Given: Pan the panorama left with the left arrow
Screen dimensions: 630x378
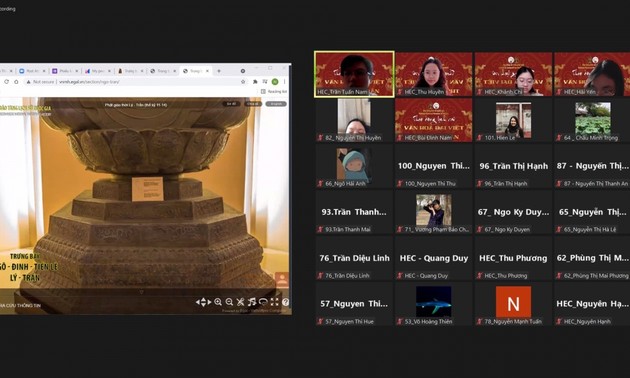Looking at the screenshot, I should point(198,302).
